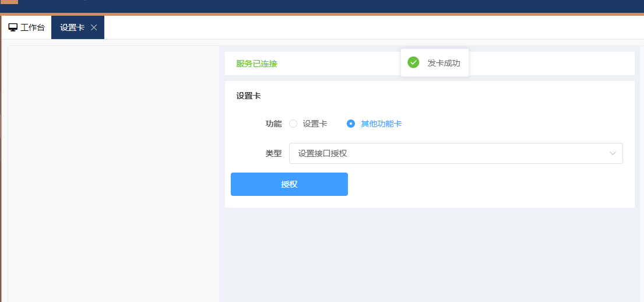Activate the 设置卡 tab label
This screenshot has height=302, width=644.
pos(72,27)
